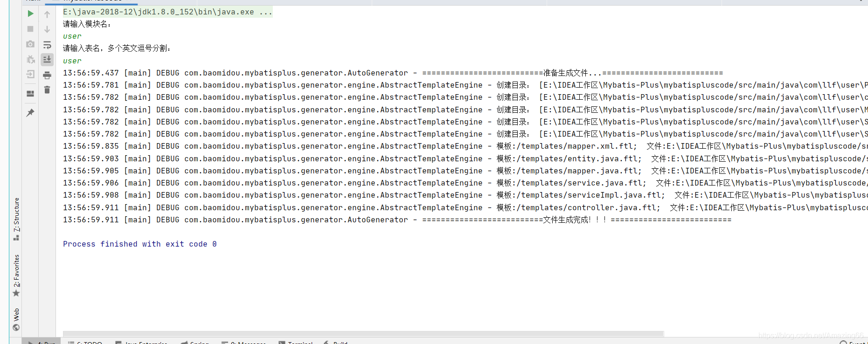The image size is (868, 344).
Task: Pin the Run tab with the pin icon
Action: click(x=30, y=113)
